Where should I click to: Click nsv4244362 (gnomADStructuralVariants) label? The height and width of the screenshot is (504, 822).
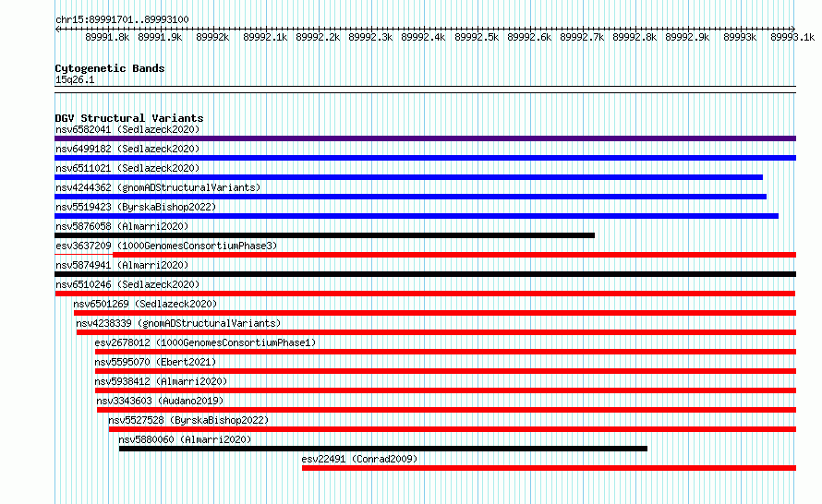pyautogui.click(x=158, y=187)
